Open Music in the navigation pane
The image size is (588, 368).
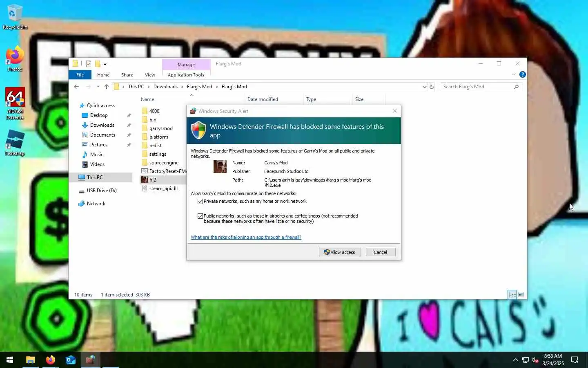pyautogui.click(x=96, y=155)
